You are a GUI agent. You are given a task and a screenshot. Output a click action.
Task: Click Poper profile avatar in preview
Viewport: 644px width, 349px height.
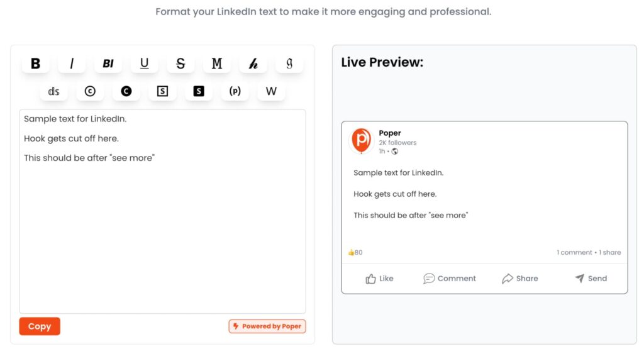coord(361,140)
